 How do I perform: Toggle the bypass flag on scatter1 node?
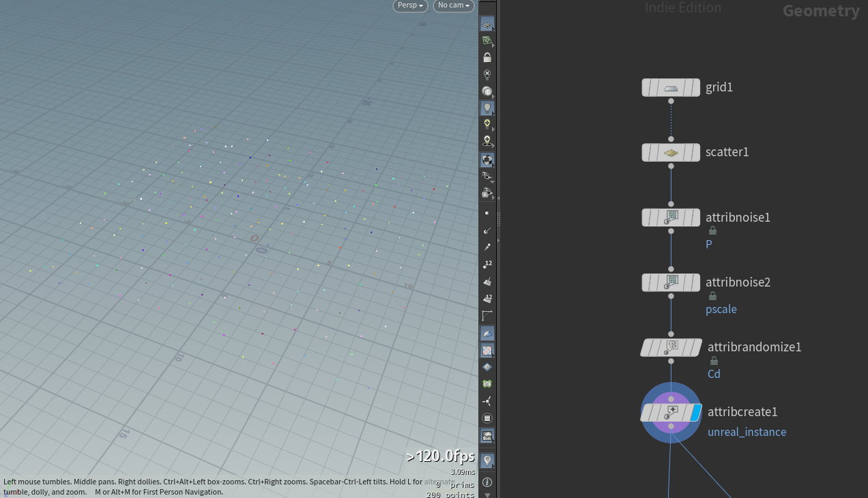coord(647,152)
